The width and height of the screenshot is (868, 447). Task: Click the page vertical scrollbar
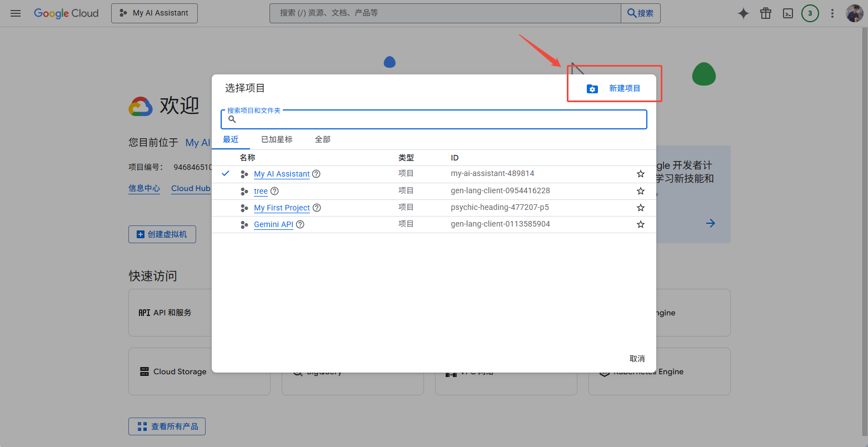pyautogui.click(x=864, y=231)
